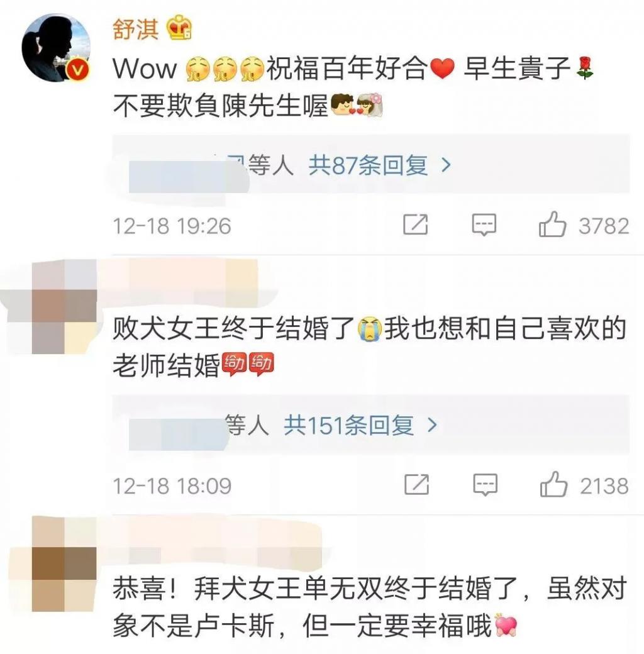Open the third commenter's pixelated avatar
The image size is (644, 654).
(64, 564)
